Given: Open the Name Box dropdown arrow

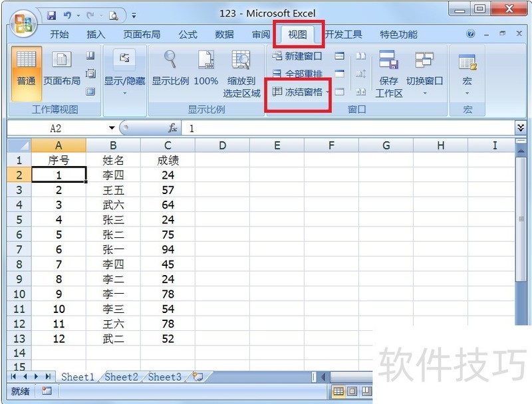Looking at the screenshot, I should (111, 128).
